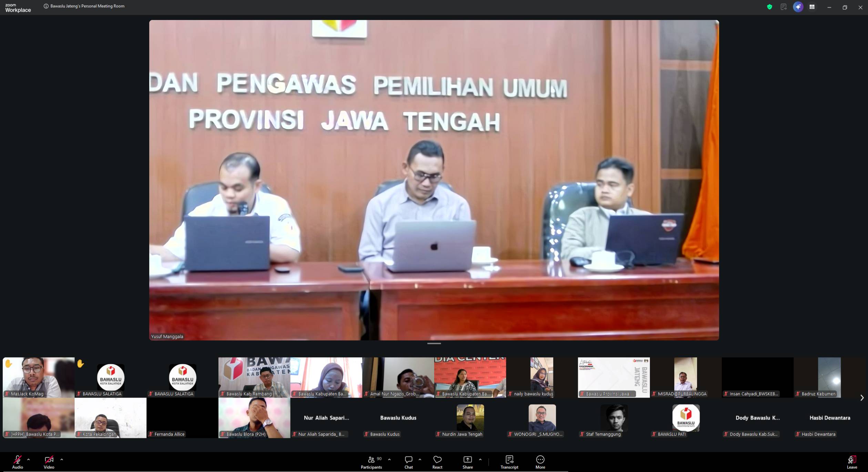Select the Insan Cahyadi_BWSKEB thumbnail
Screen dimensions: 868x472
click(x=757, y=377)
